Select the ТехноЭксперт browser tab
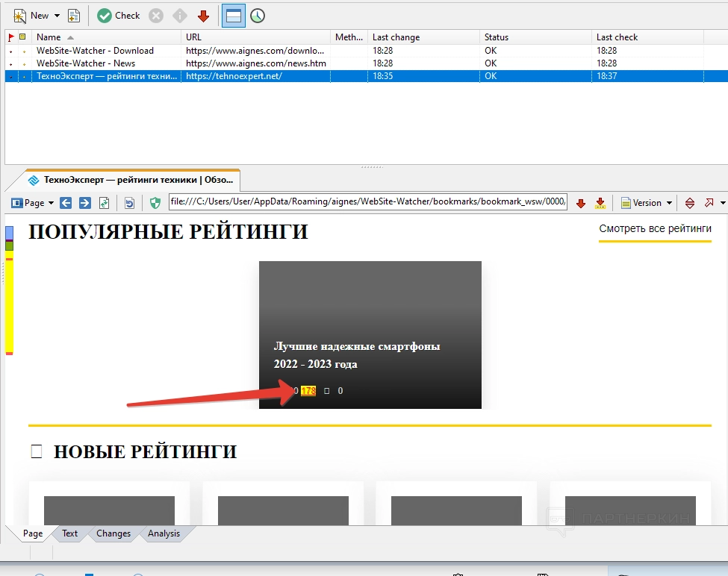728x576 pixels. [x=132, y=180]
